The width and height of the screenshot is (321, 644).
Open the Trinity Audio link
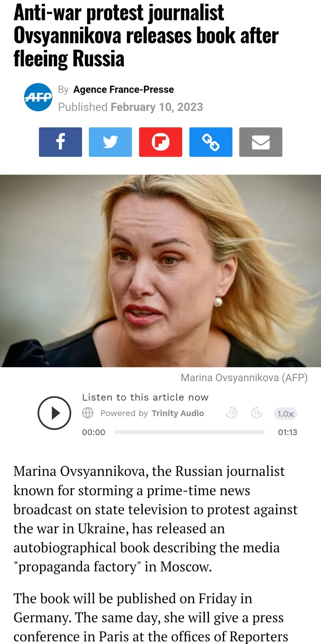pos(178,413)
